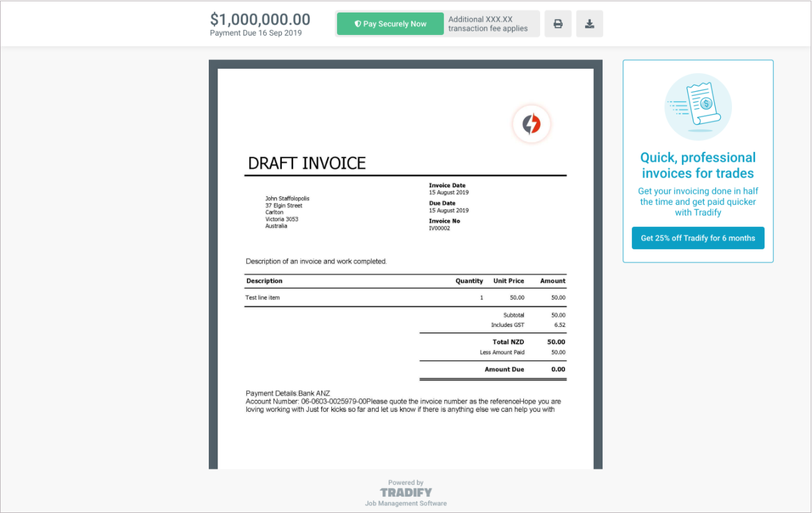
Task: Select the Quick, professional invoices for trades heading
Action: coord(698,165)
